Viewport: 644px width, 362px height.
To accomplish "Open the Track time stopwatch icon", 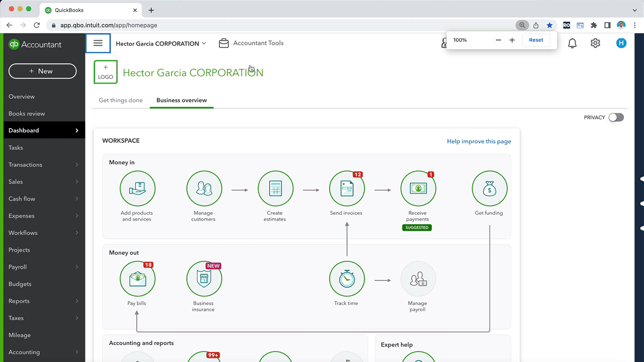I will point(347,279).
